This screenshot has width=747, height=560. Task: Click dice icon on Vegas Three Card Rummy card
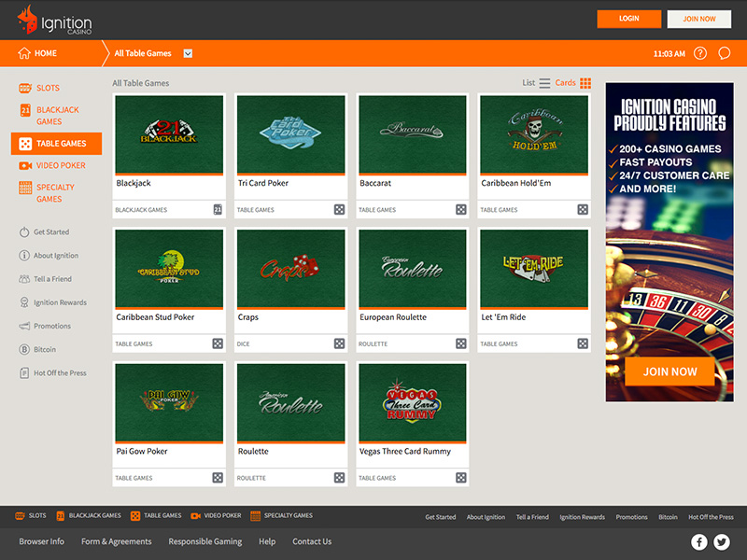click(x=461, y=478)
